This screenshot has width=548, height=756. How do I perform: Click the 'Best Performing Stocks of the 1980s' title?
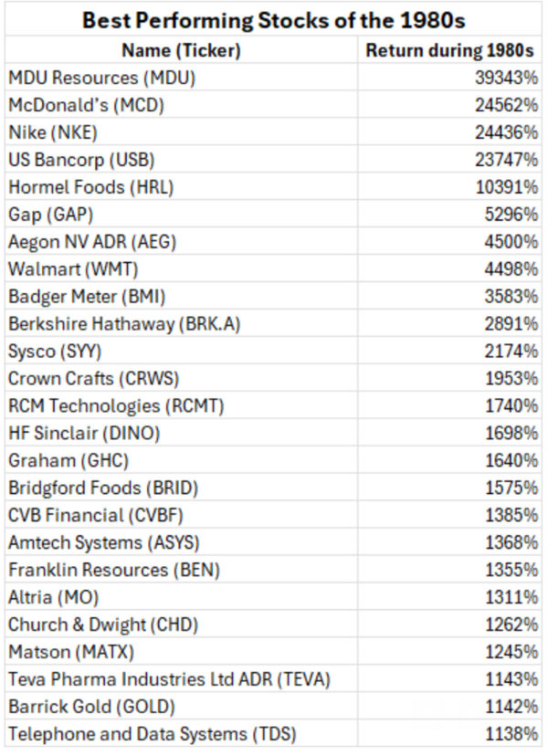273,21
